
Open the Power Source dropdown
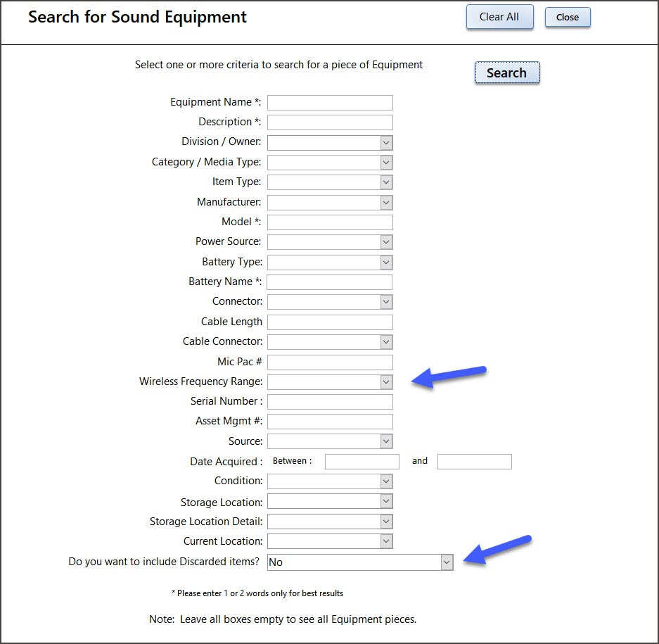pyautogui.click(x=386, y=242)
